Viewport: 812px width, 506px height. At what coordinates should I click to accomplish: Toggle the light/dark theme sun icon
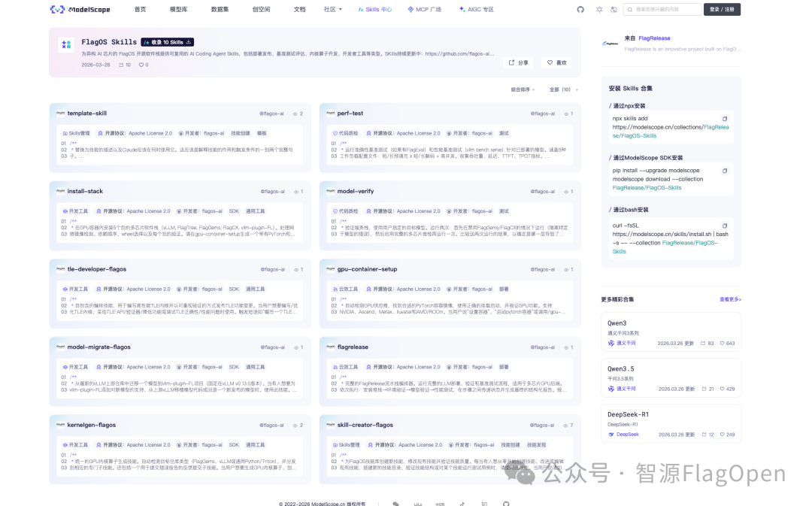(x=599, y=9)
